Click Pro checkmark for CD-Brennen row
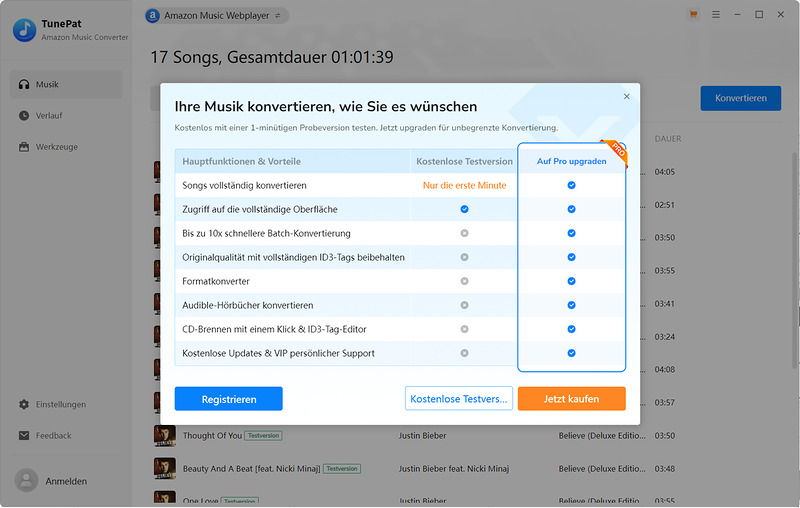 click(x=571, y=329)
